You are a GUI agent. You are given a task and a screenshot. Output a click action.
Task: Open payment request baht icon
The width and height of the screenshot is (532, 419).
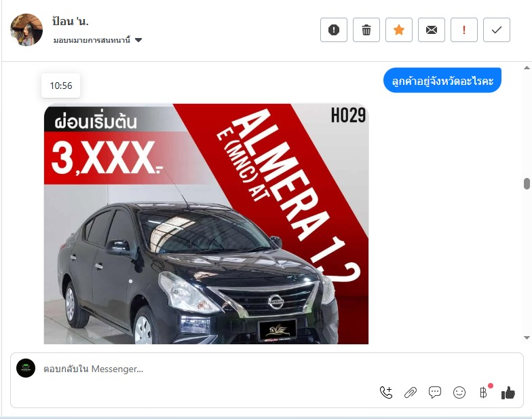[483, 393]
